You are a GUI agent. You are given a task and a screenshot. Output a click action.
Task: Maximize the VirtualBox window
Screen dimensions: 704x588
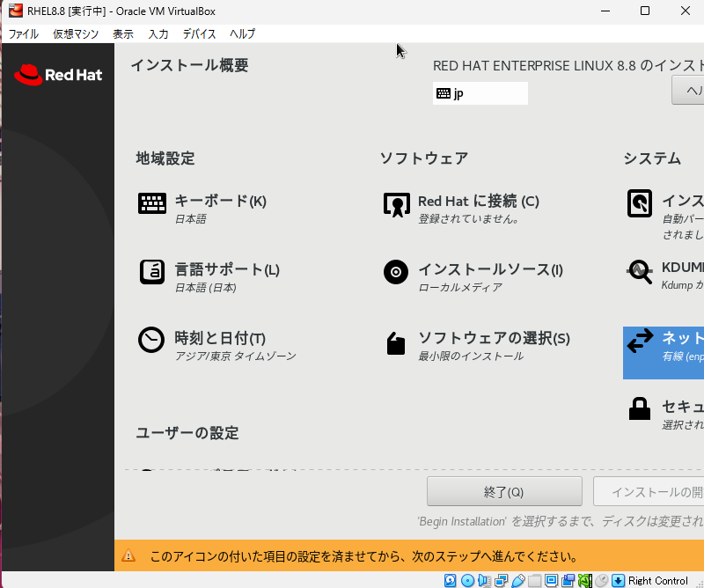click(645, 11)
